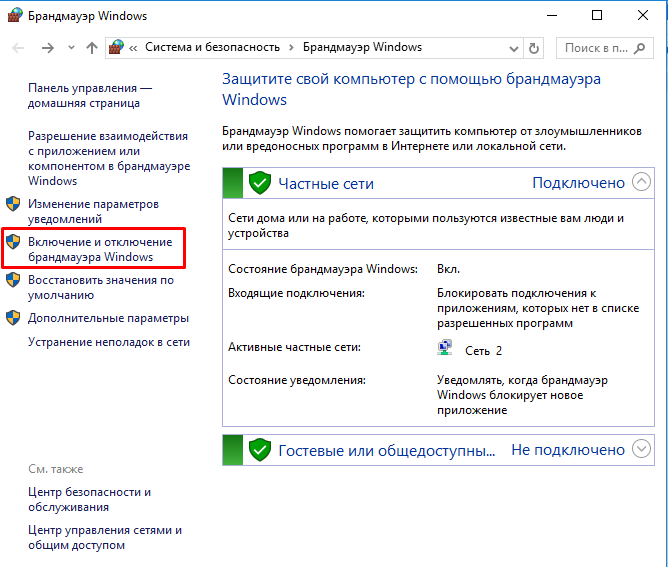The height and width of the screenshot is (567, 668).
Task: Click the Поиск search field
Action: tap(601, 48)
